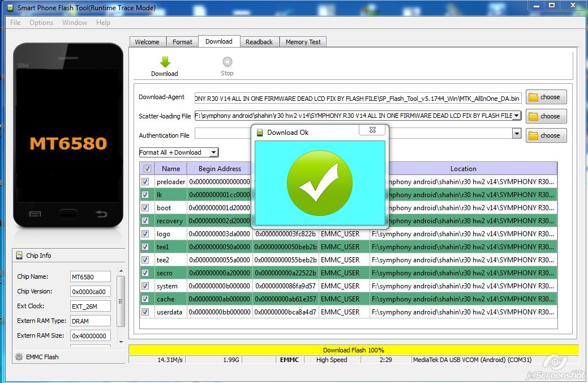The width and height of the screenshot is (588, 383).
Task: Click the 2:29 elapsed time status entry
Action: point(385,360)
